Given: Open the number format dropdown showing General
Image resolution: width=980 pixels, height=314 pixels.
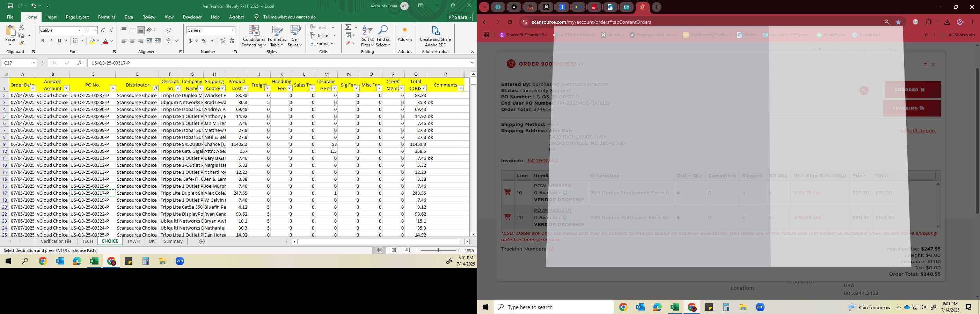Looking at the screenshot, I should [233, 30].
